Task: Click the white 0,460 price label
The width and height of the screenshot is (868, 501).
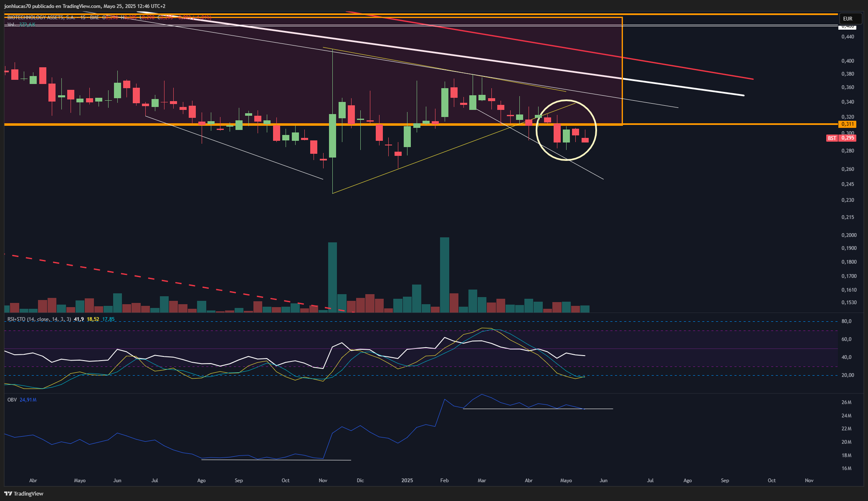Action: (x=847, y=27)
